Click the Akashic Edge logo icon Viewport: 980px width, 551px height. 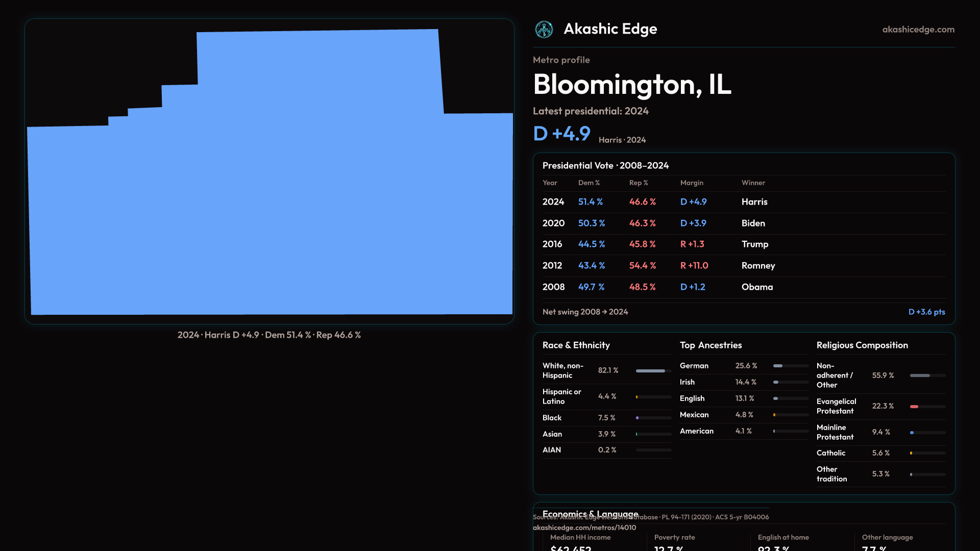click(x=544, y=30)
